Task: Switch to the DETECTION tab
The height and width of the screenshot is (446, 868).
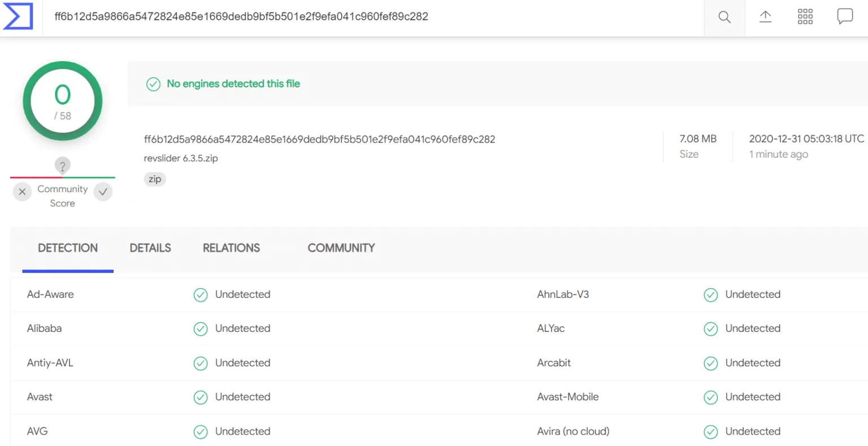Action: pos(68,248)
